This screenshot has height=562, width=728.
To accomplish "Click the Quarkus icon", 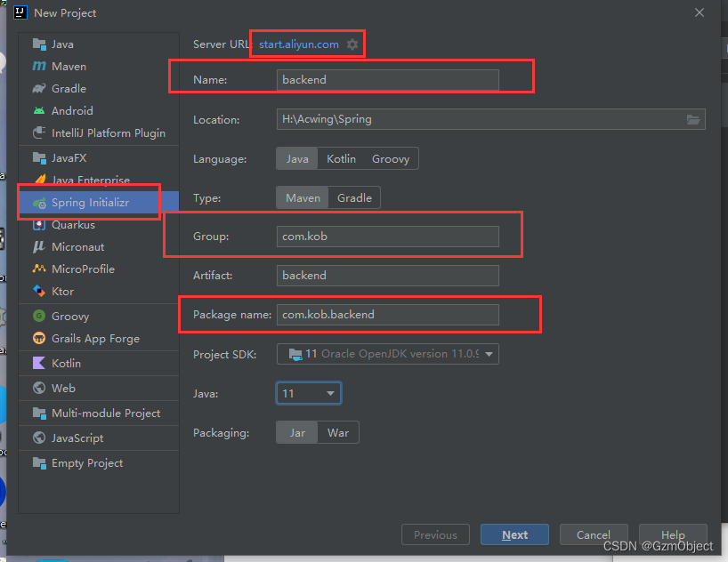I will pyautogui.click(x=39, y=225).
